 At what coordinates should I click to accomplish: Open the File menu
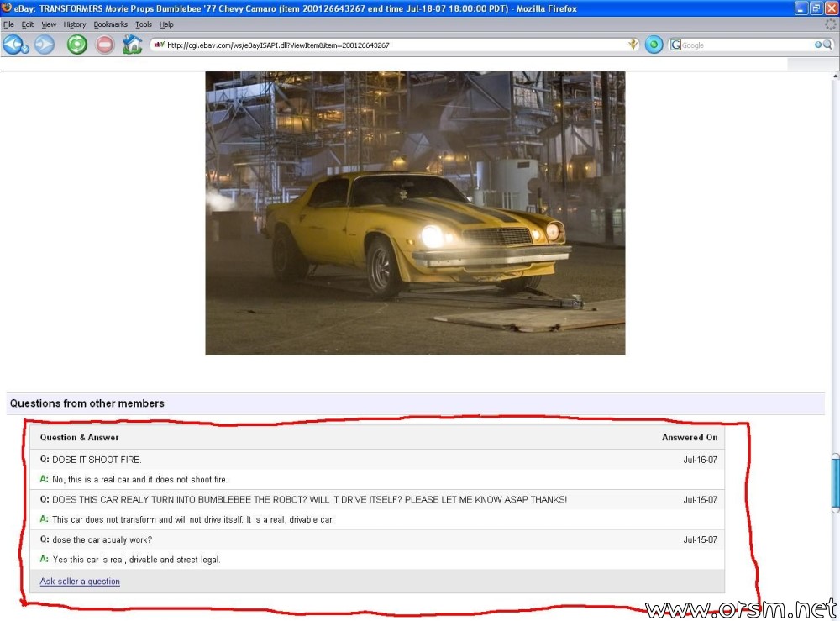[x=8, y=24]
